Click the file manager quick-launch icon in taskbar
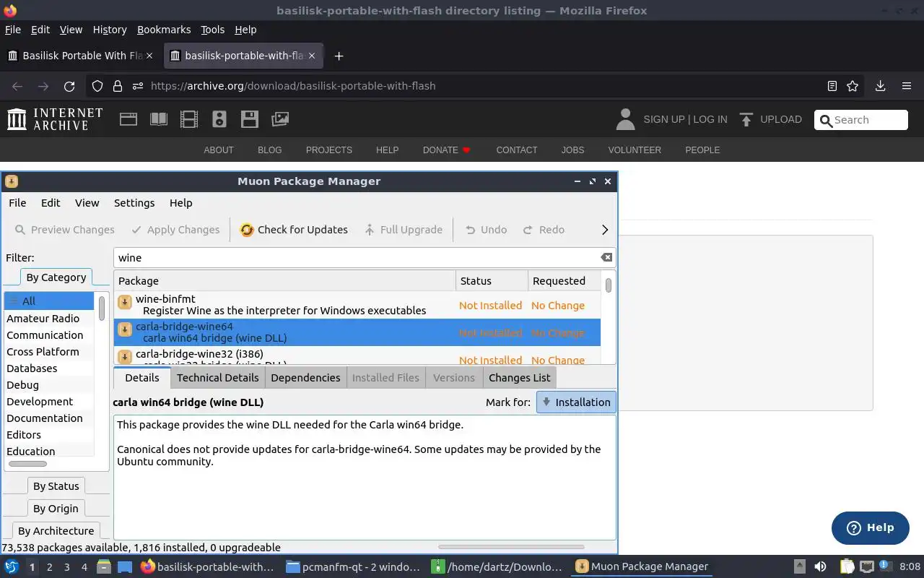The width and height of the screenshot is (924, 578). click(x=103, y=566)
